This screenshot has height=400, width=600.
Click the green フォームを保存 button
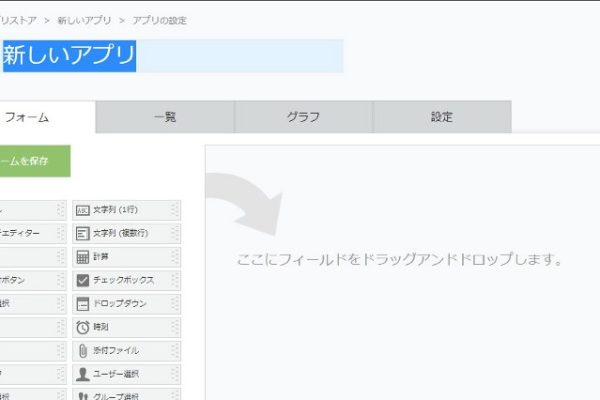[32, 161]
